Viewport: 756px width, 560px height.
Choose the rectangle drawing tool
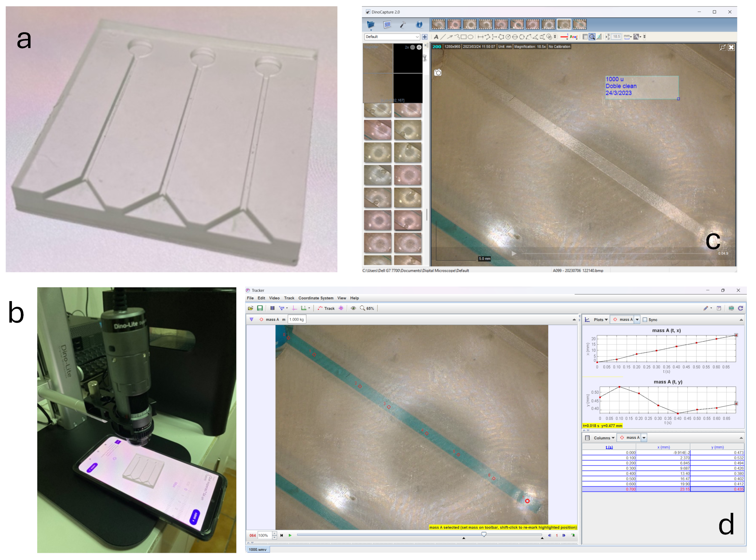pos(463,37)
